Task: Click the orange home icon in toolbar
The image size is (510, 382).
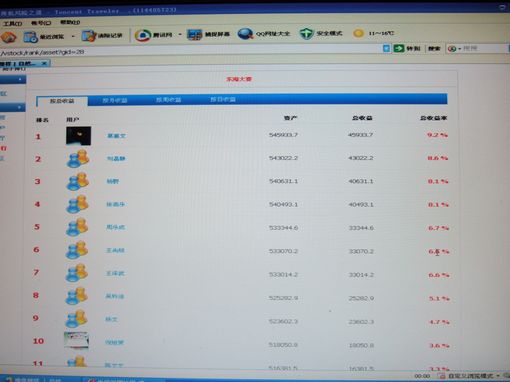Action: coord(8,37)
